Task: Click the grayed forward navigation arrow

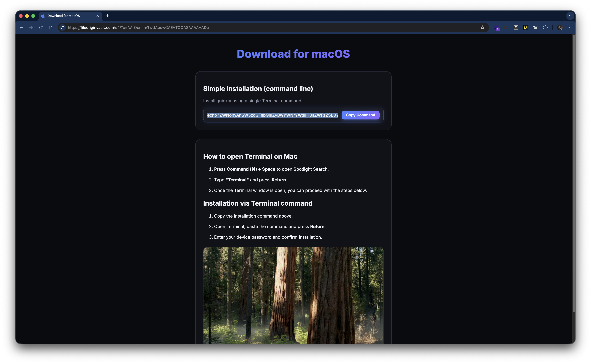Action: coord(31,27)
